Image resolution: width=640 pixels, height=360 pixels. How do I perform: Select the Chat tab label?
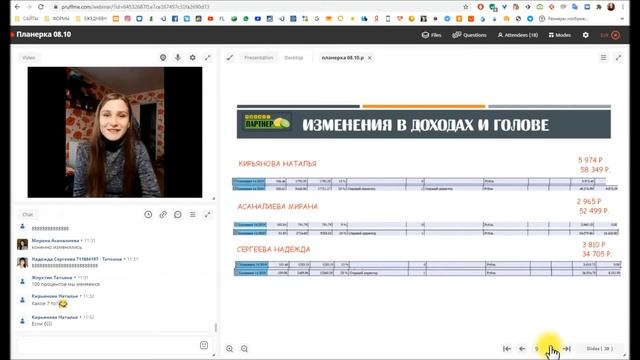pos(27,214)
